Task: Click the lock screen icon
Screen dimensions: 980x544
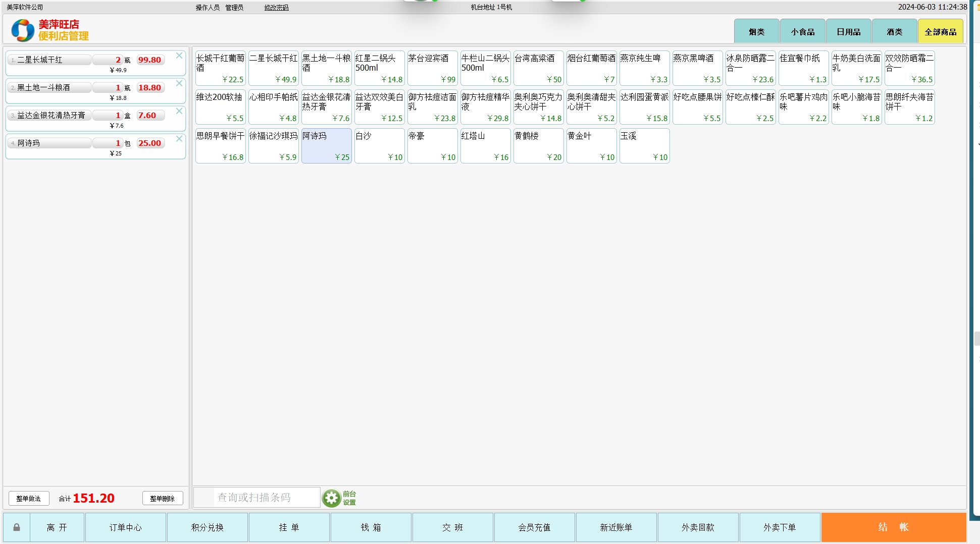Action: point(17,527)
